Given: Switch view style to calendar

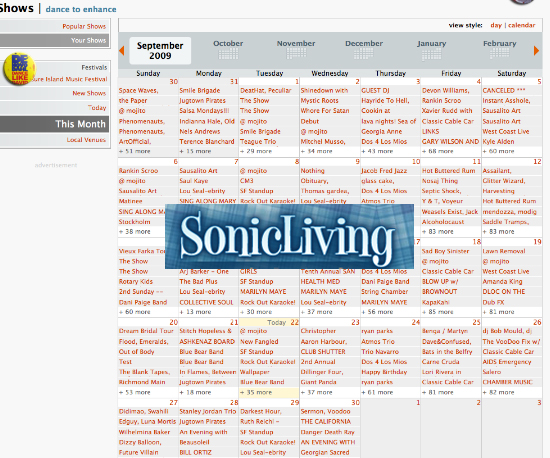Looking at the screenshot, I should click(522, 25).
